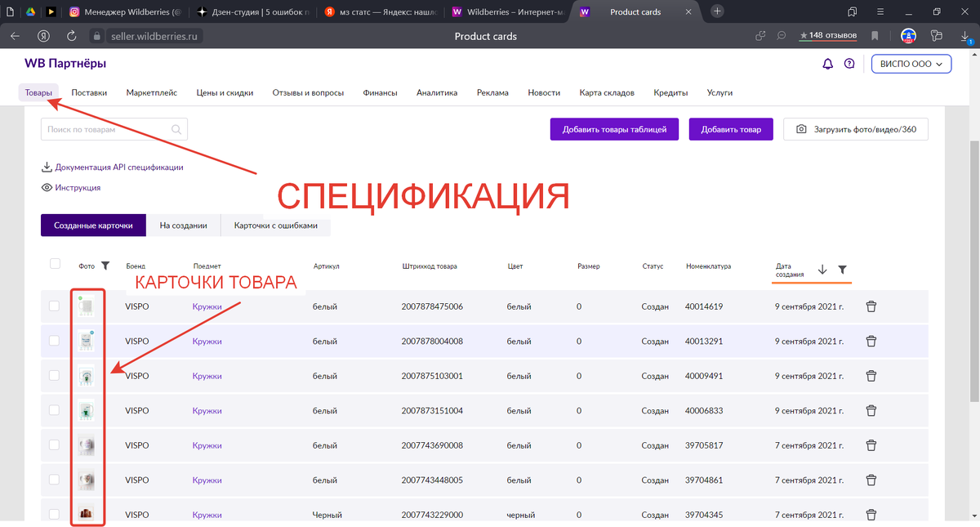
Task: Delete product card 40014619 with trash icon
Action: (x=871, y=306)
